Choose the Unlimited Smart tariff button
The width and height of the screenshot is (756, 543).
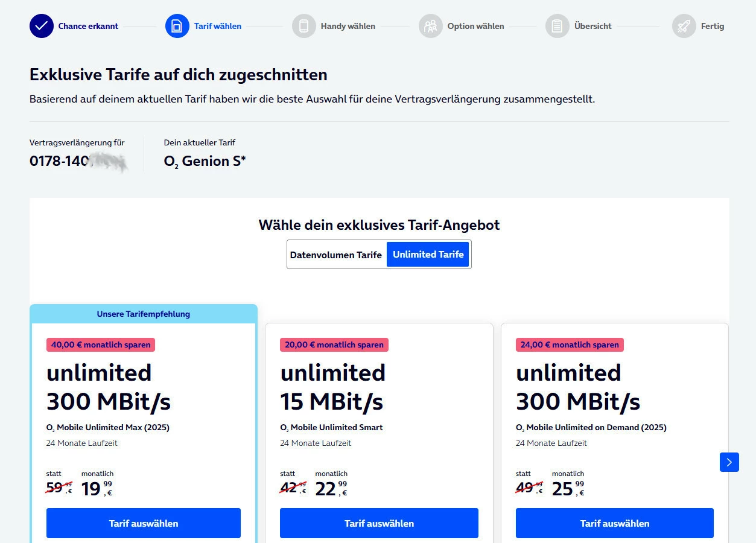click(379, 523)
